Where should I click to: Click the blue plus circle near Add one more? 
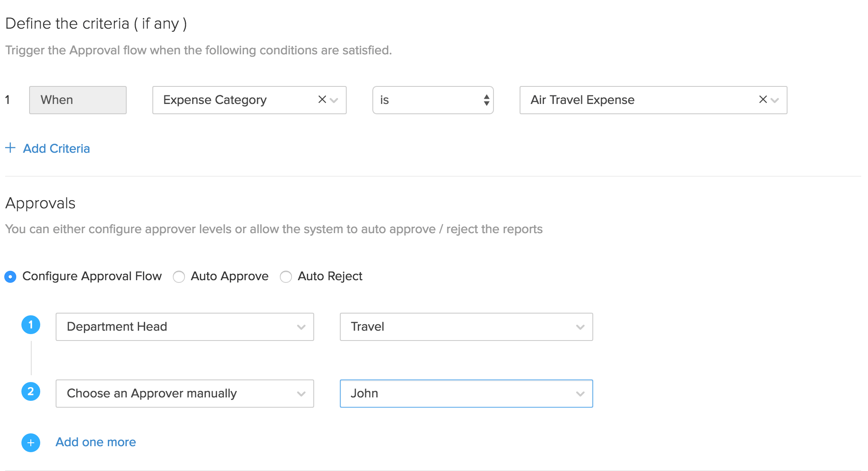point(30,442)
